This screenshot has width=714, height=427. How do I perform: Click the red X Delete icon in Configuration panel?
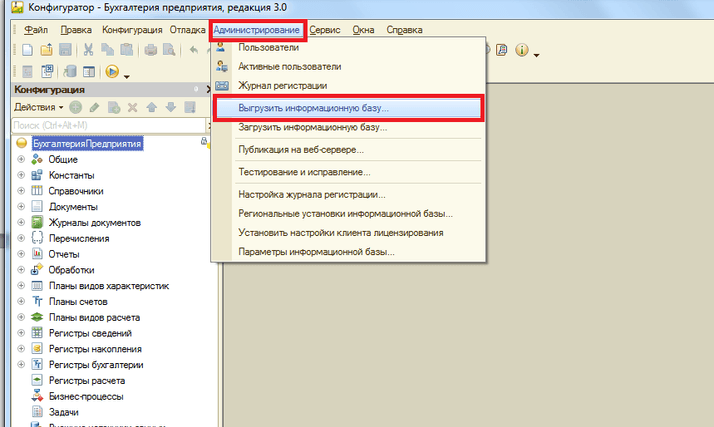click(x=131, y=107)
